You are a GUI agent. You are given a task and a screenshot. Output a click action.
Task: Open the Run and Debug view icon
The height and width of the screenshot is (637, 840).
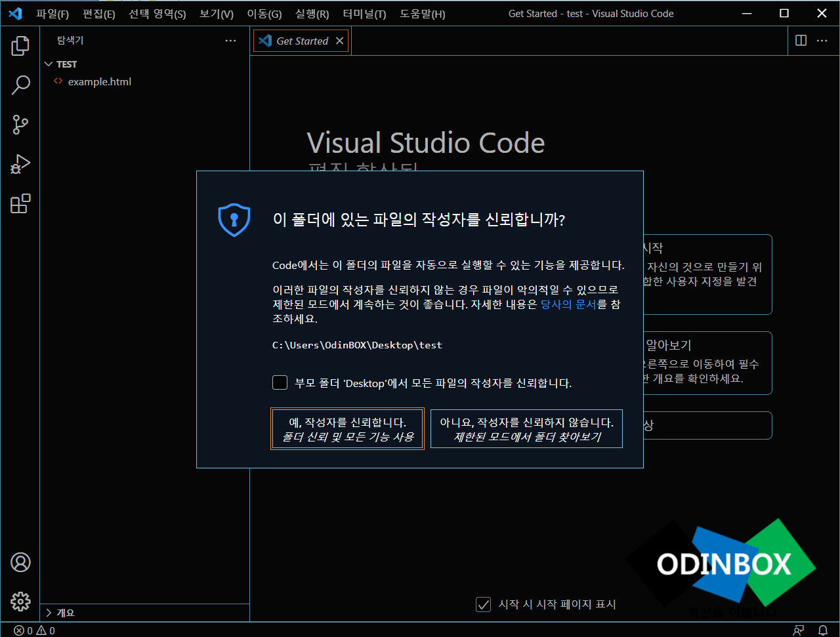coord(20,164)
